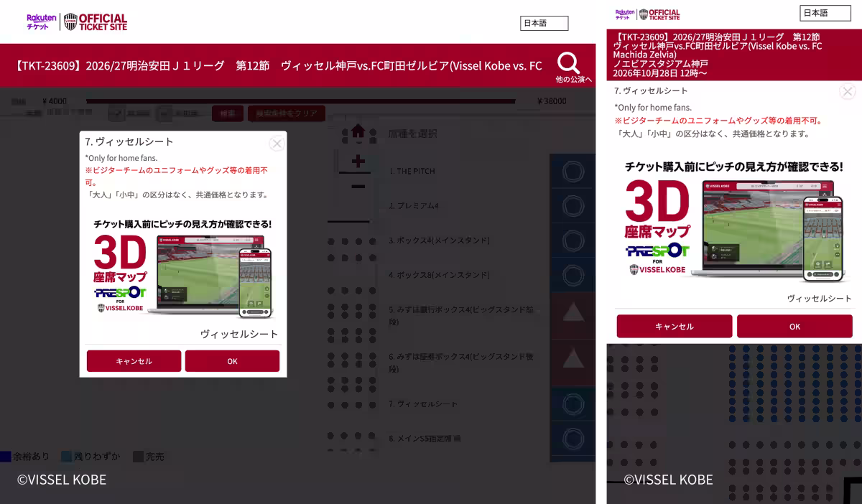Click the ¥4000 minimum price label

point(55,101)
